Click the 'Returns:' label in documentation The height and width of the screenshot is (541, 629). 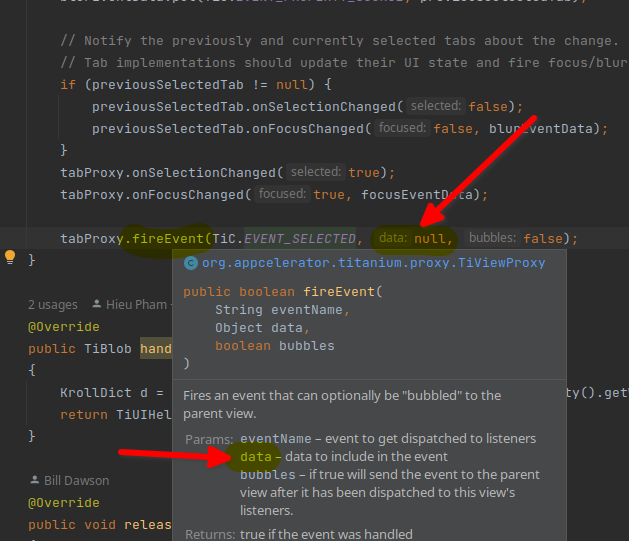point(210,534)
